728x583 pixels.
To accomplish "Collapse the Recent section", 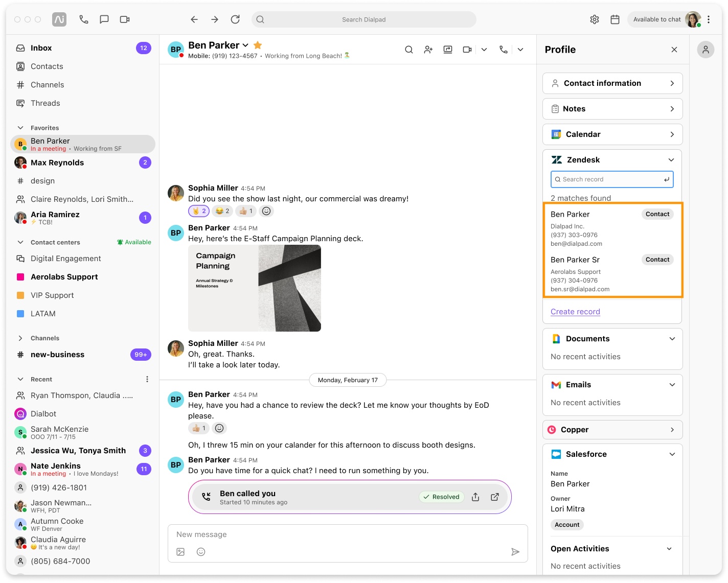I will (20, 379).
